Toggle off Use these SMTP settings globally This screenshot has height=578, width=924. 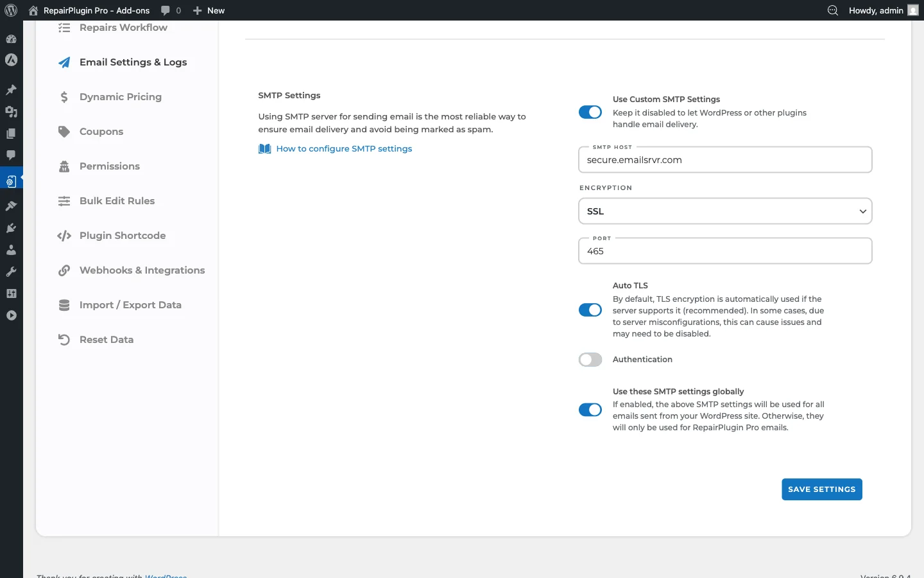[x=590, y=410]
